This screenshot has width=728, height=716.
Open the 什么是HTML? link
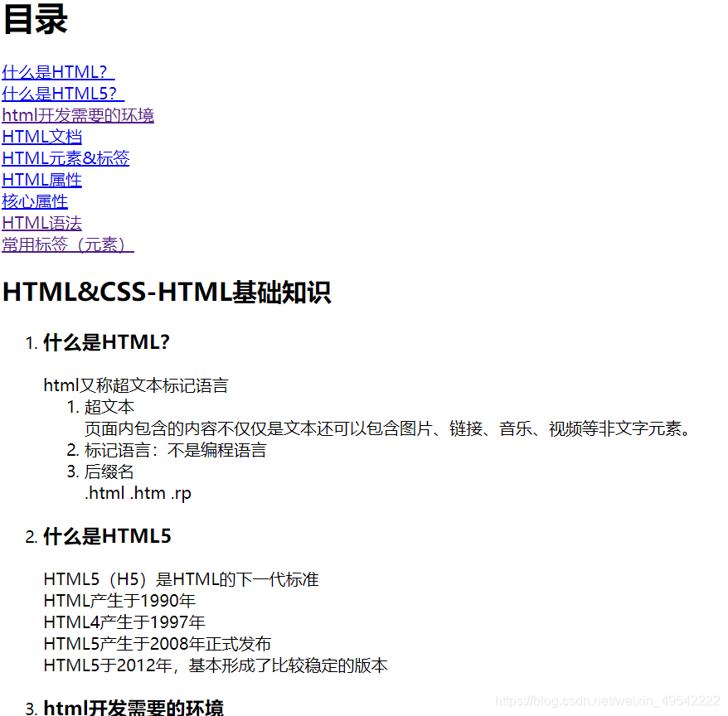(58, 72)
